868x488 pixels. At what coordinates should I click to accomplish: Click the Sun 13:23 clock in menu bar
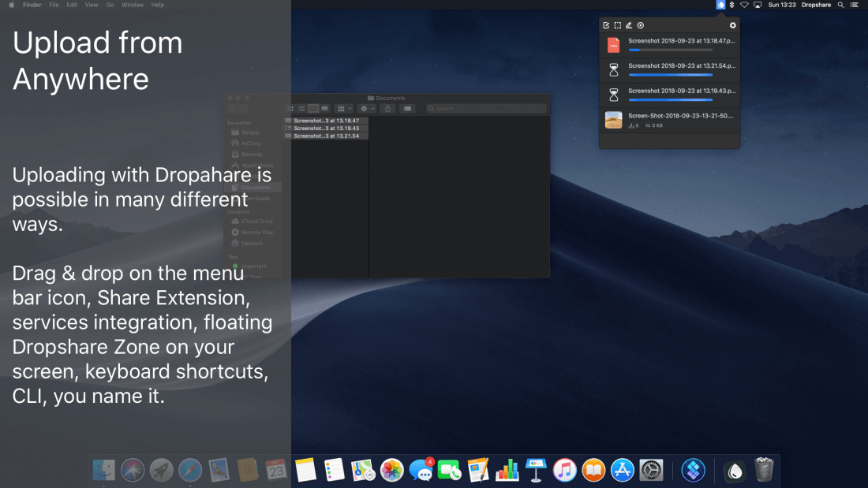(782, 5)
